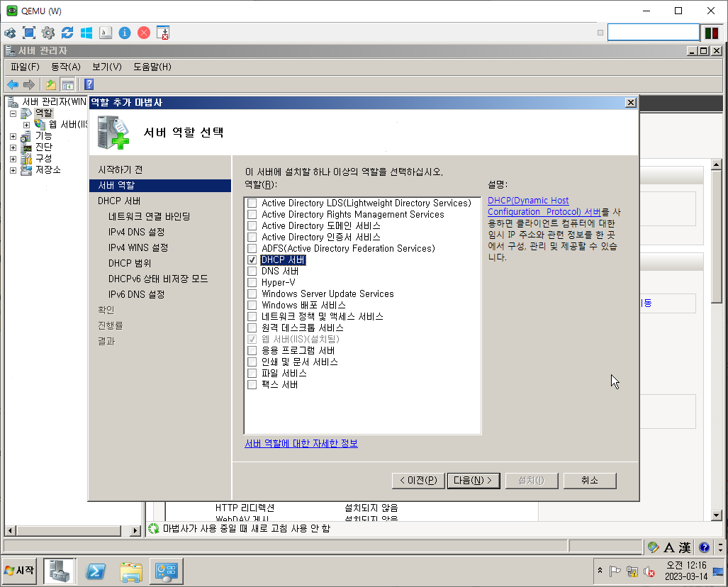The height and width of the screenshot is (587, 728).
Task: Click the QEMU toolbar text input field
Action: pos(654,33)
